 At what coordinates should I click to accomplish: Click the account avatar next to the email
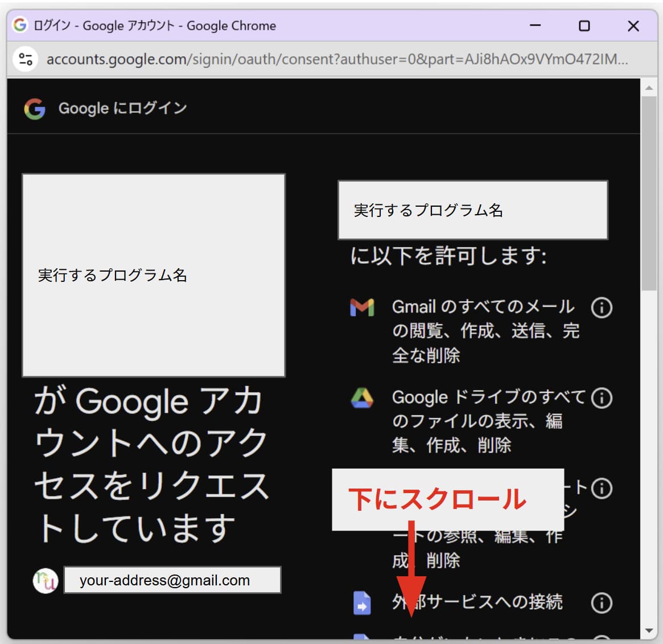pos(46,581)
